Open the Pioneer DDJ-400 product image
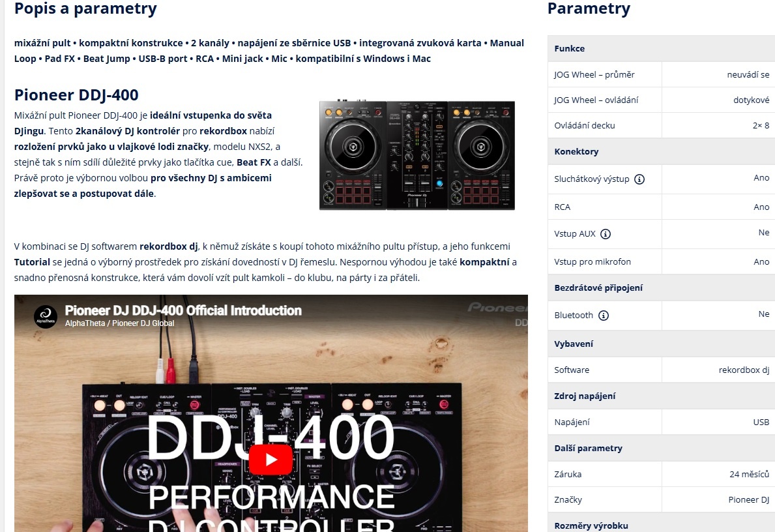The height and width of the screenshot is (532, 775). coord(417,155)
